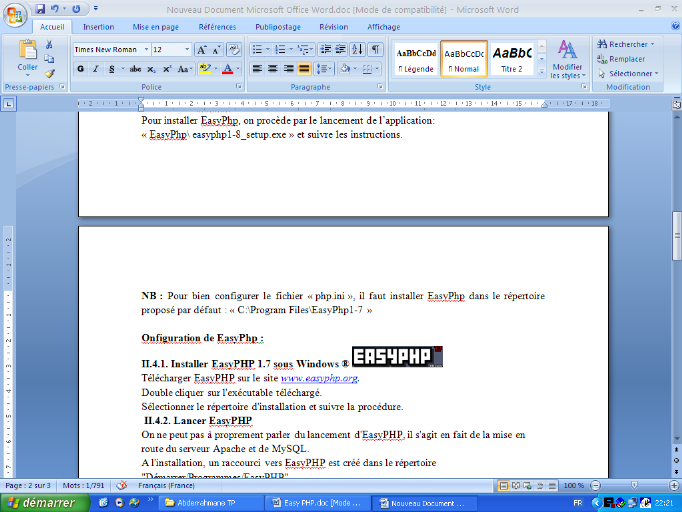This screenshot has width=682, height=512.
Task: Toggle strikethrough abc formatting
Action: (135, 69)
